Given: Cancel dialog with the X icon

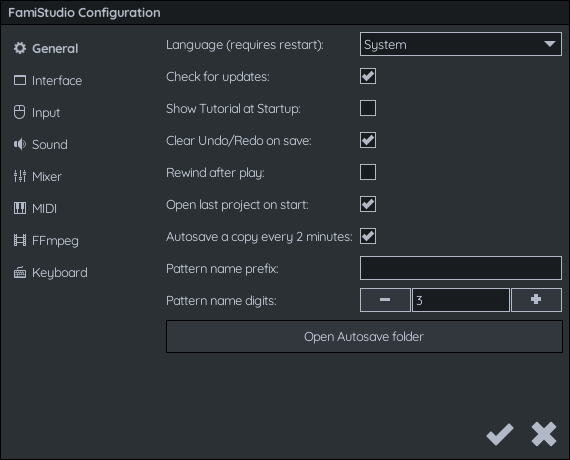Looking at the screenshot, I should (x=544, y=434).
